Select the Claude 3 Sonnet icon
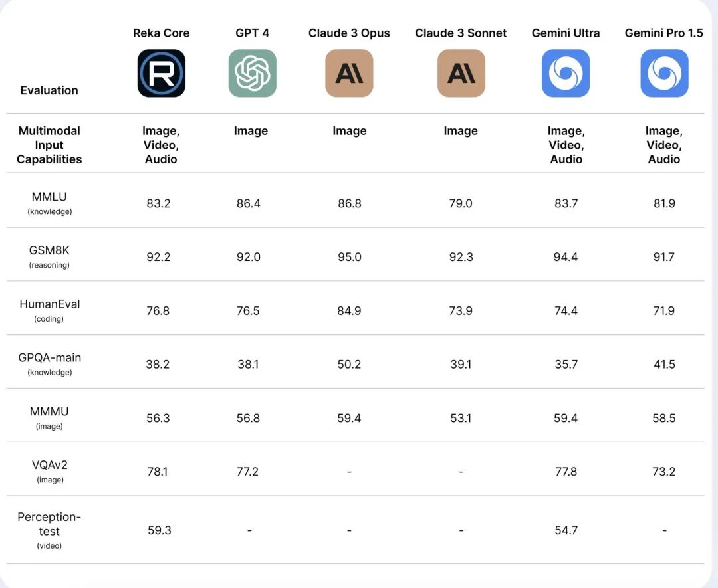The height and width of the screenshot is (588, 718). click(x=461, y=73)
